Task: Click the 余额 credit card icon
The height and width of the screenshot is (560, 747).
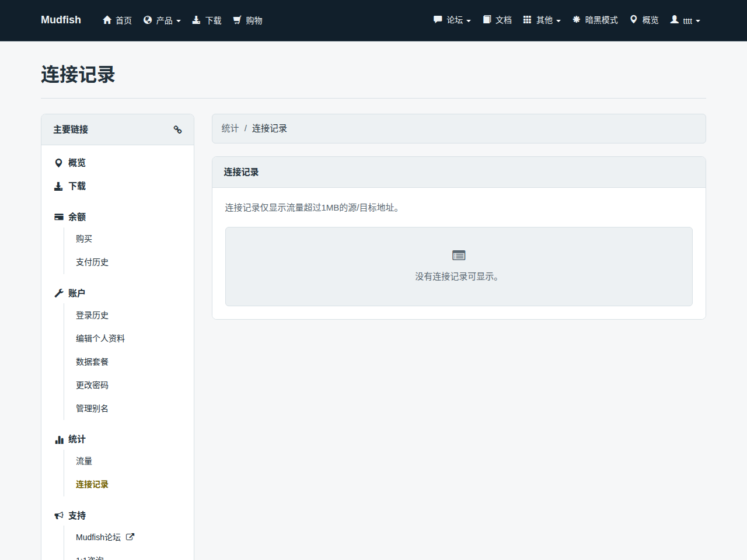Action: 59,217
